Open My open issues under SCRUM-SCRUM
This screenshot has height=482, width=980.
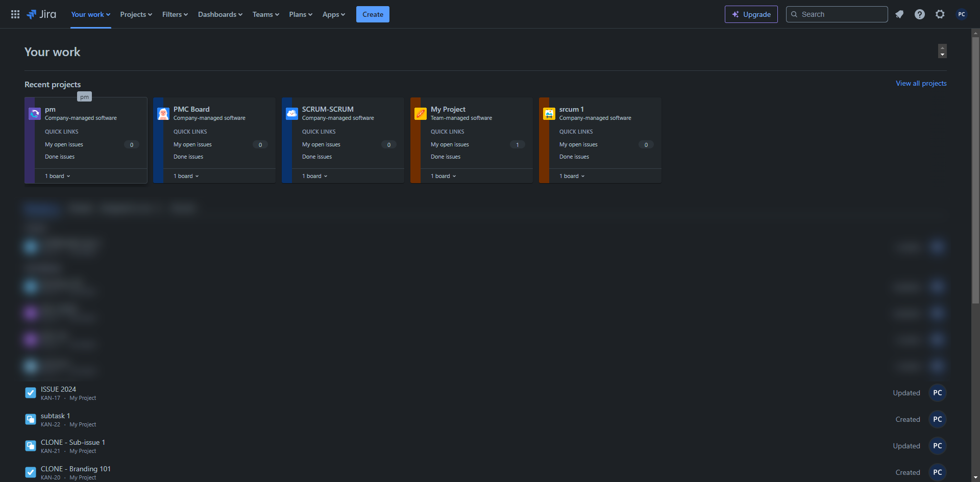point(321,144)
